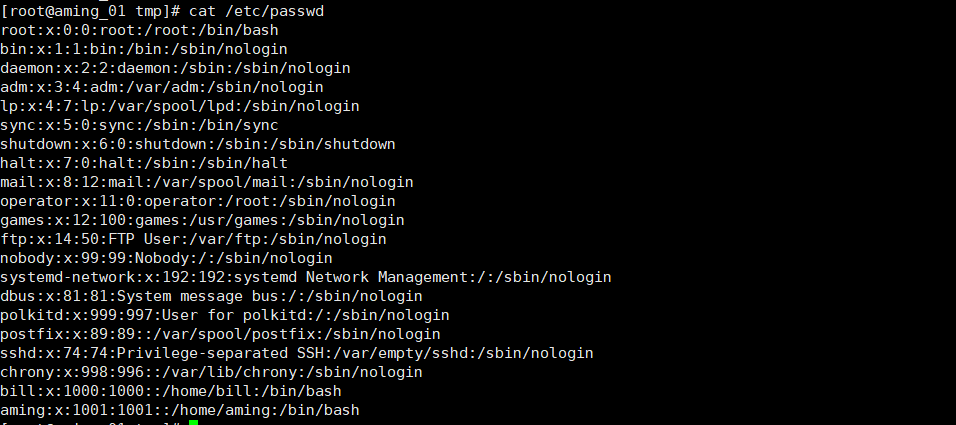Select the games account line

[x=202, y=220]
